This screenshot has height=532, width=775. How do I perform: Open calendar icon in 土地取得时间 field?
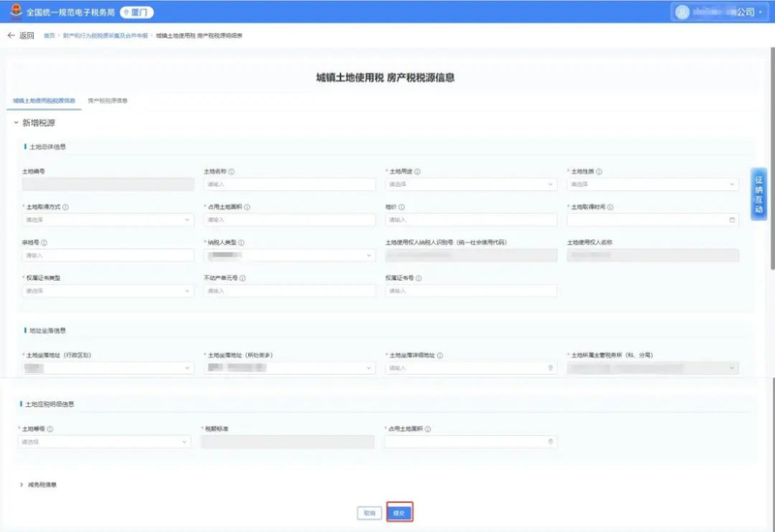coord(732,220)
